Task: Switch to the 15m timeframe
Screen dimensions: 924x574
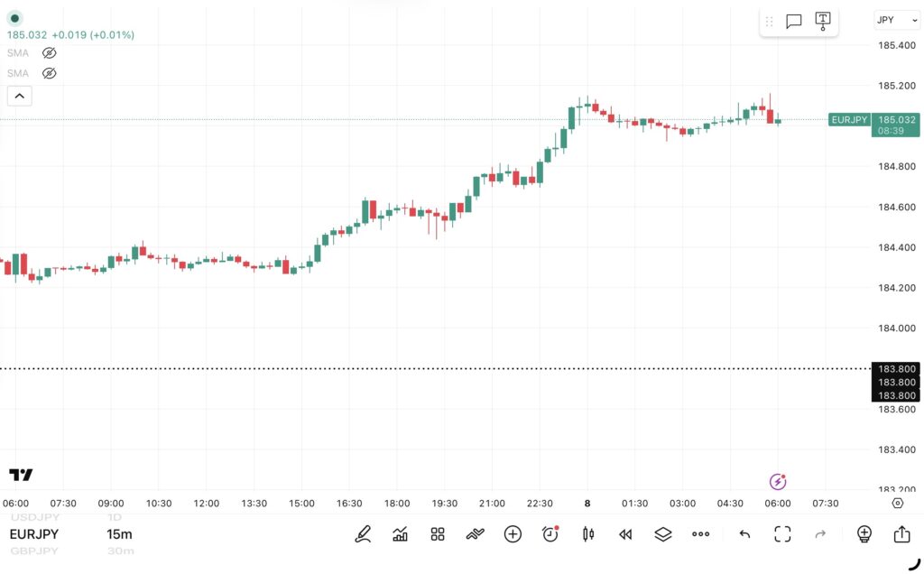Action: click(120, 533)
